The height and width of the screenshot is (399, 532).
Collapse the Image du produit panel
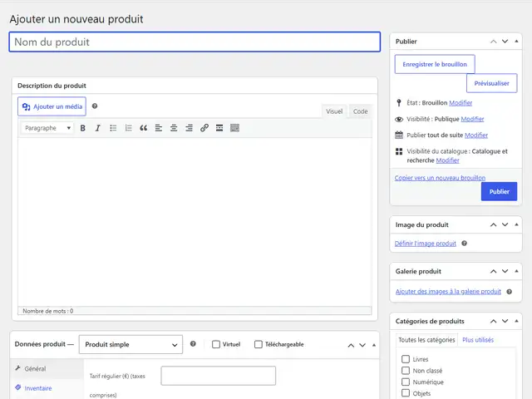pos(516,224)
